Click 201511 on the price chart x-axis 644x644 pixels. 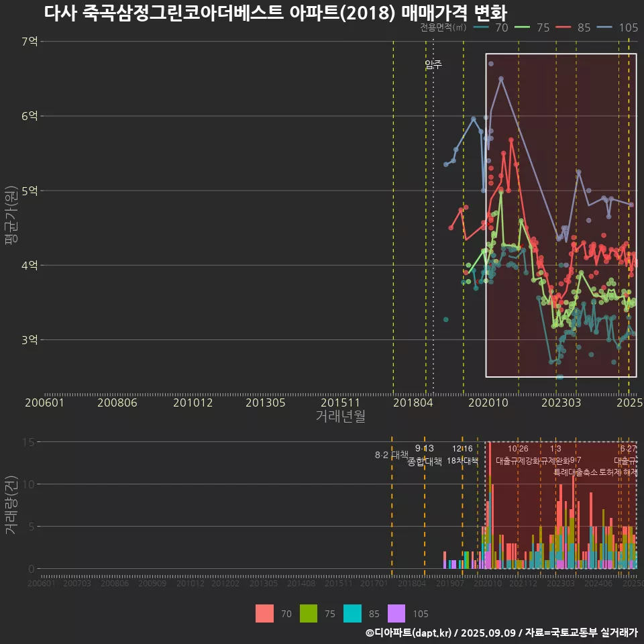(x=340, y=402)
